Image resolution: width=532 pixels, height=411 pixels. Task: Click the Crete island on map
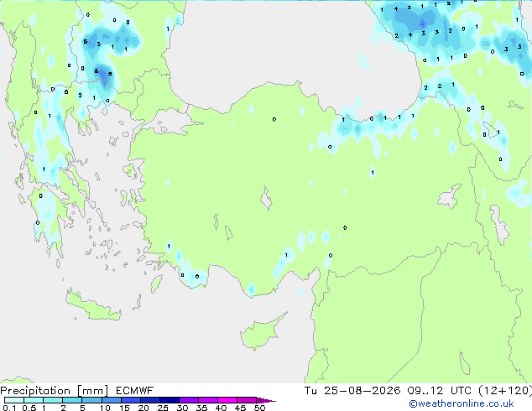(x=94, y=307)
